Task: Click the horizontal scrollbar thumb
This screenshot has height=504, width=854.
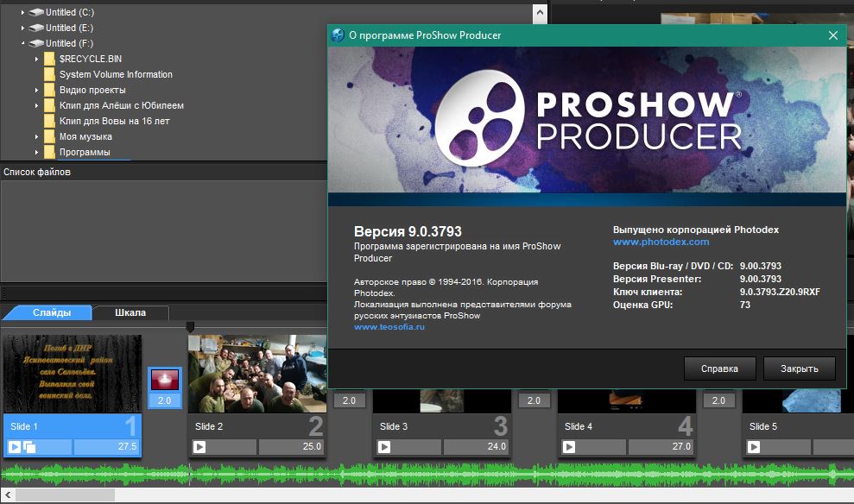Action: (65, 495)
